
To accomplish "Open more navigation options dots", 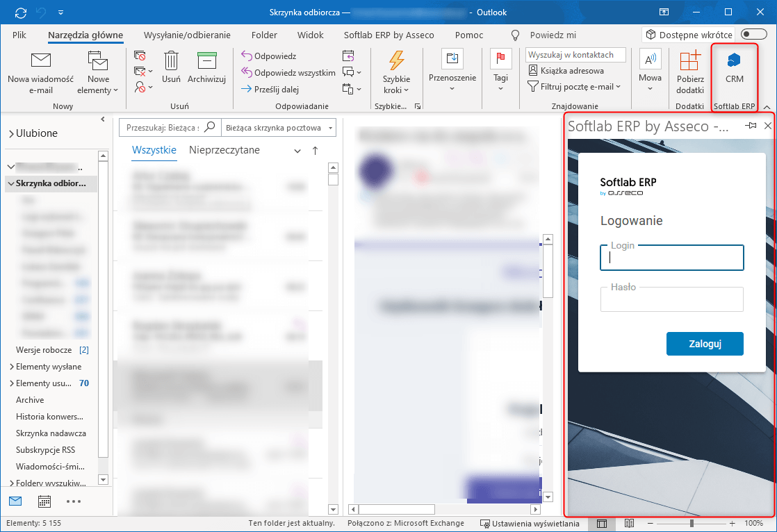I will (74, 501).
